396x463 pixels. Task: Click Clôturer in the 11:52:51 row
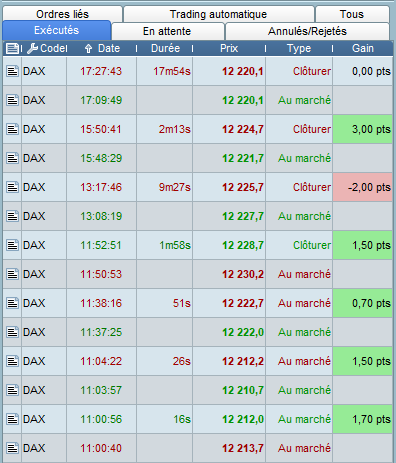[312, 245]
